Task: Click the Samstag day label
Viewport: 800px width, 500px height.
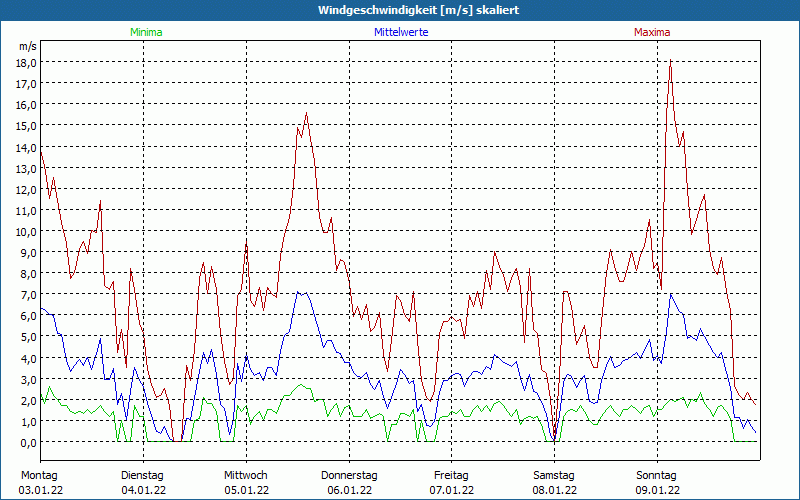Action: pos(554,475)
